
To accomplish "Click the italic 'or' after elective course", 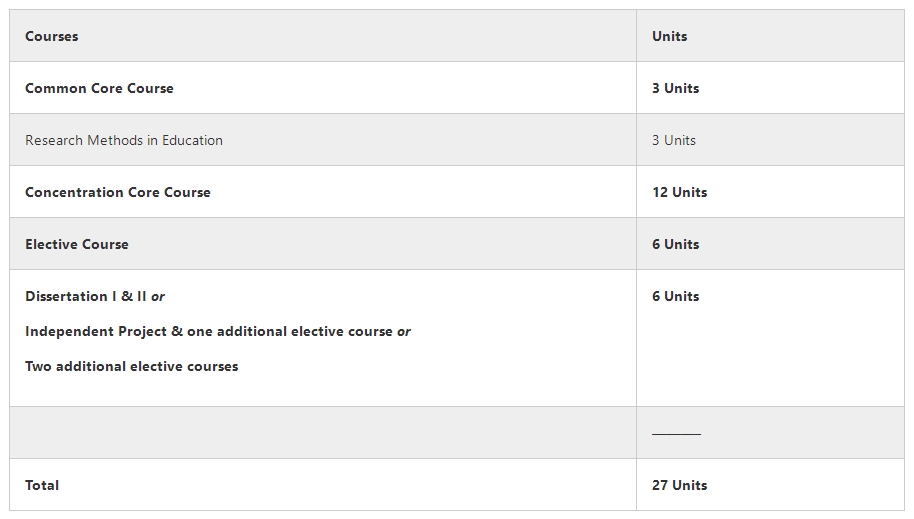I will pos(404,332).
